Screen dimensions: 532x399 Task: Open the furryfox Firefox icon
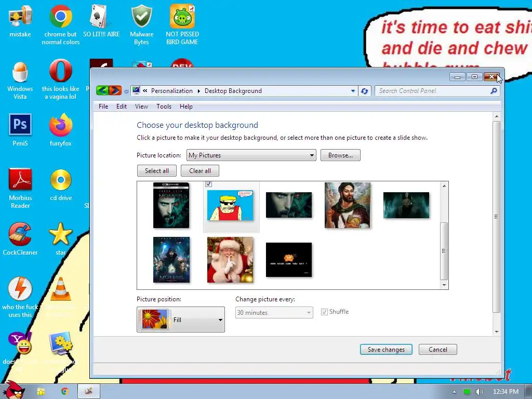point(60,125)
